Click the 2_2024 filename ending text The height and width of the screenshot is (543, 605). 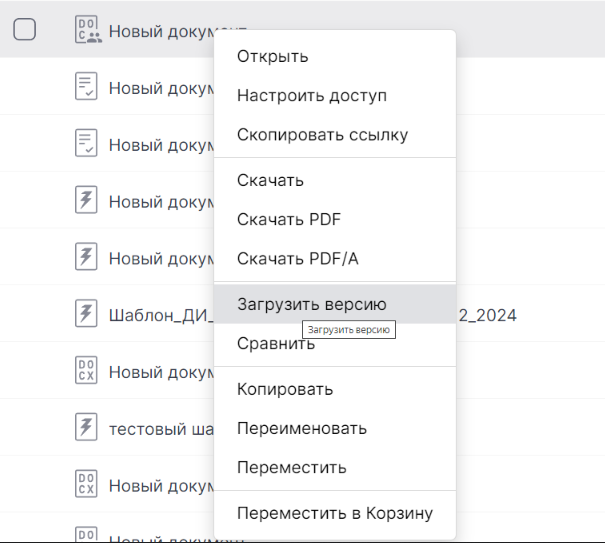click(x=487, y=315)
